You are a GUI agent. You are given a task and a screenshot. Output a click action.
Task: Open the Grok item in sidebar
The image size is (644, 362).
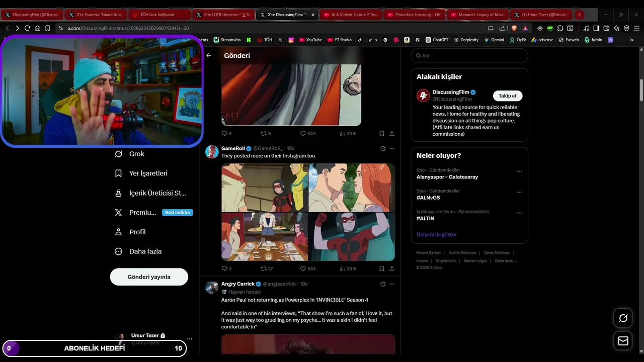pos(130,154)
